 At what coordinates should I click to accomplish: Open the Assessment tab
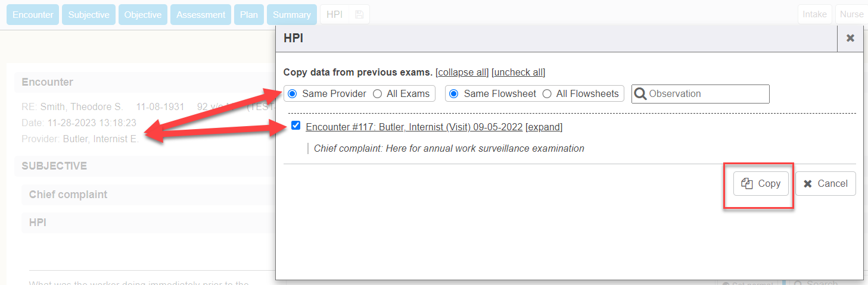pyautogui.click(x=201, y=14)
